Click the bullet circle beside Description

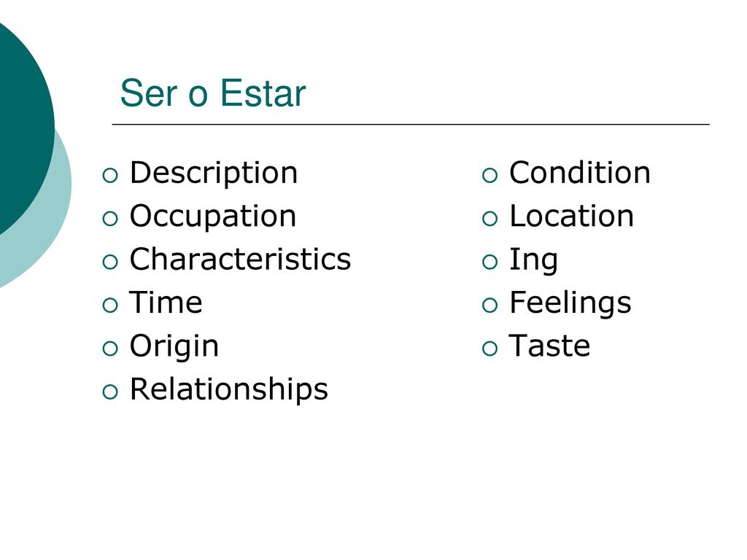pos(110,175)
